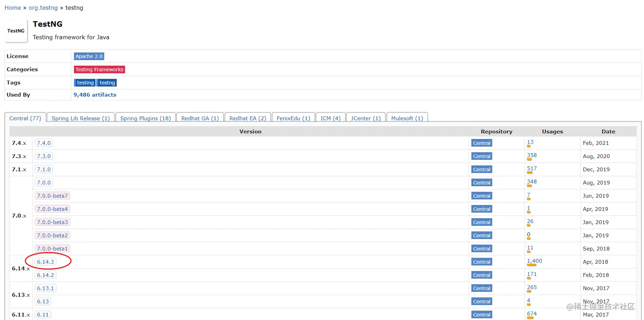The image size is (644, 320).
Task: Click the Repository column header
Action: click(x=497, y=132)
